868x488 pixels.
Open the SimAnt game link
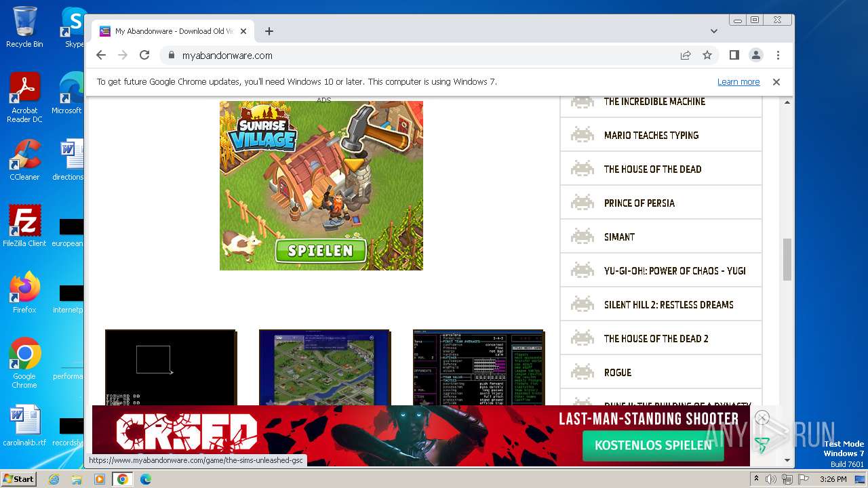(619, 237)
